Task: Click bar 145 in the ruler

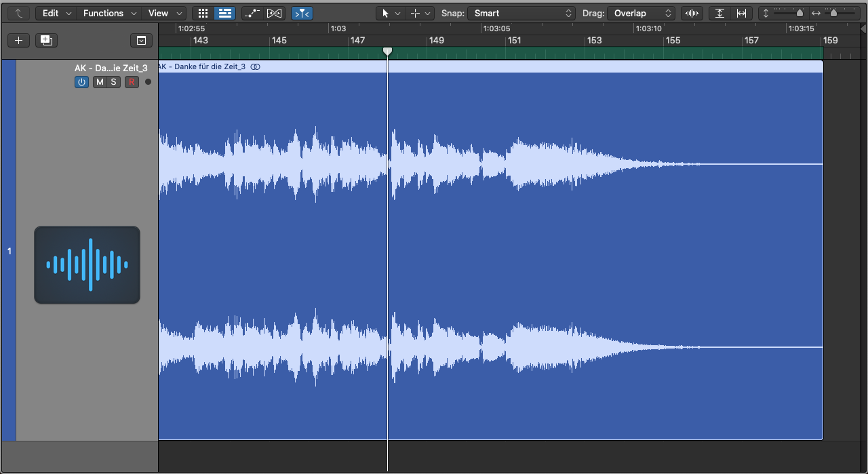Action: coord(279,41)
